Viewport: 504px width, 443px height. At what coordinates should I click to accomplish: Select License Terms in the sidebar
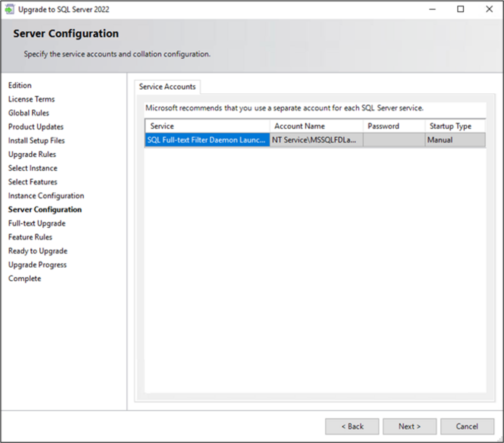tap(31, 99)
